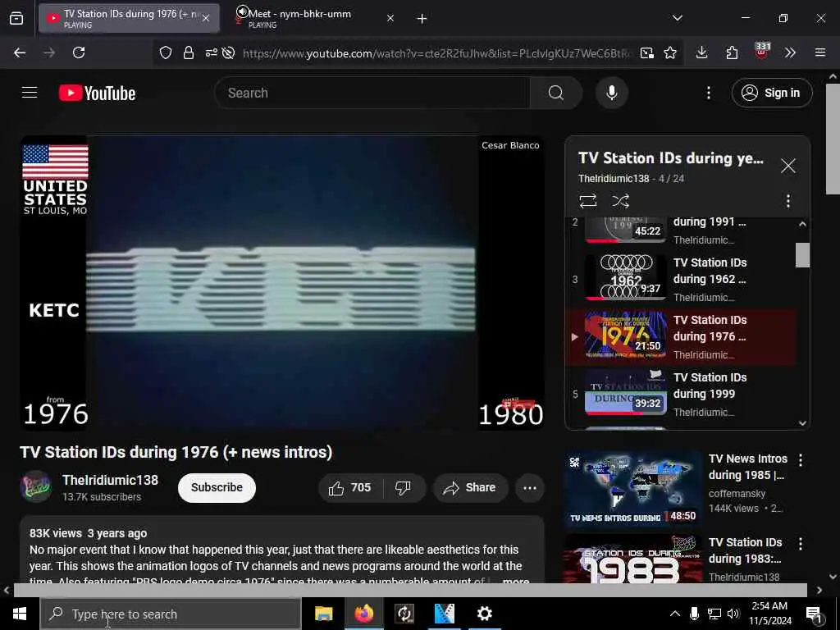Screen dimensions: 840x630
Task: Go back with the browser back arrow
Action: (20, 52)
